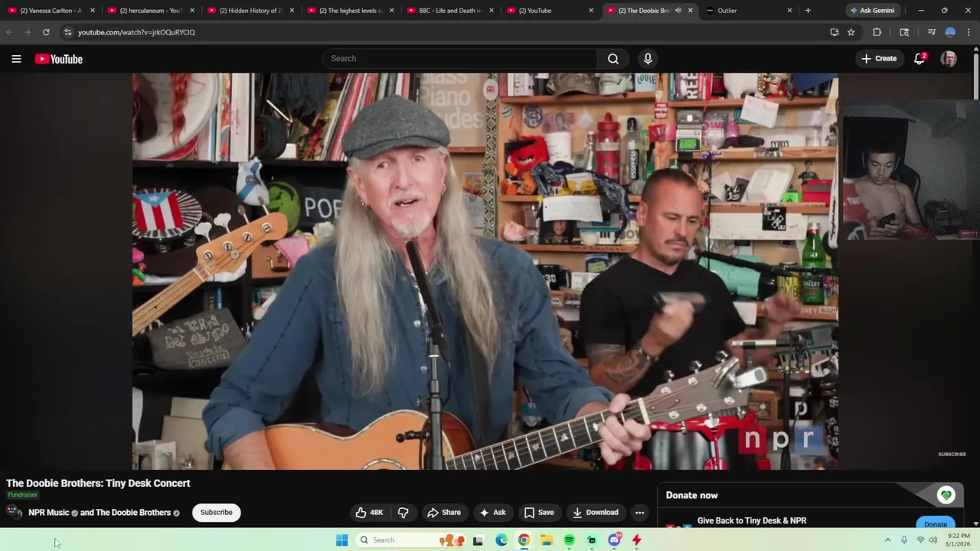Open NPR Music and The Doobie Brothers channel link
The height and width of the screenshot is (551, 980).
click(100, 513)
